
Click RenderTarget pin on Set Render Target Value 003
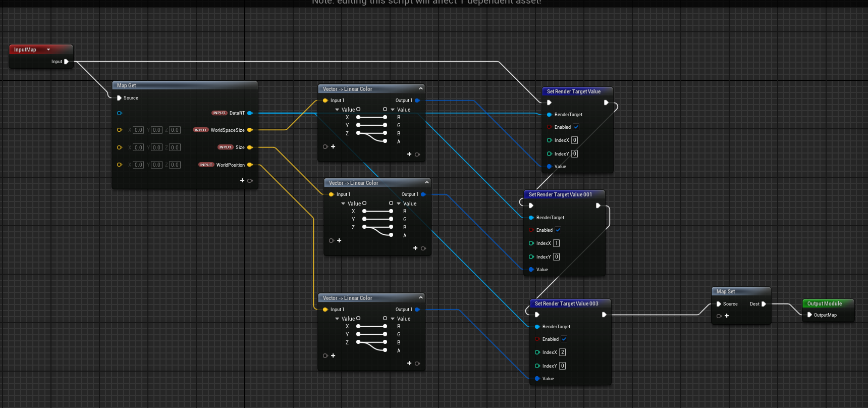click(537, 327)
